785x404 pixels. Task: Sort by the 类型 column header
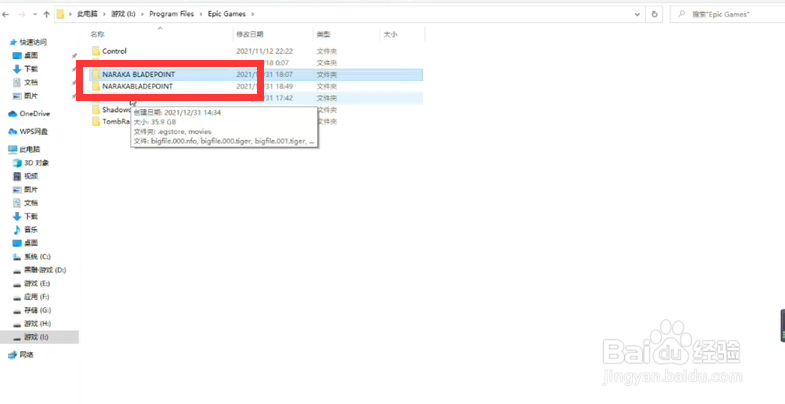coord(323,35)
